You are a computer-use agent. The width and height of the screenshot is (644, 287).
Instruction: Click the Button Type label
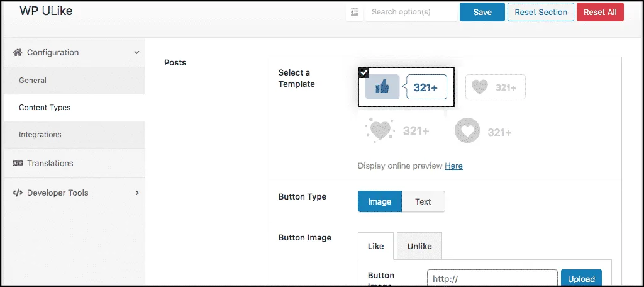pyautogui.click(x=303, y=196)
